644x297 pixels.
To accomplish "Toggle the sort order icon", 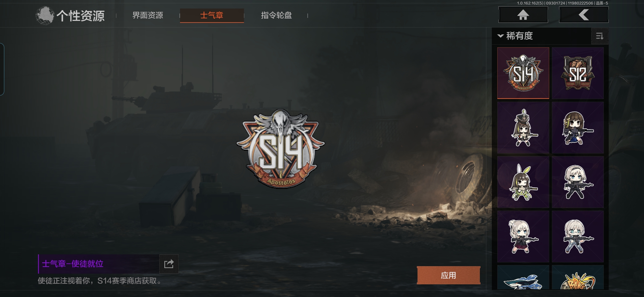I will pos(600,36).
